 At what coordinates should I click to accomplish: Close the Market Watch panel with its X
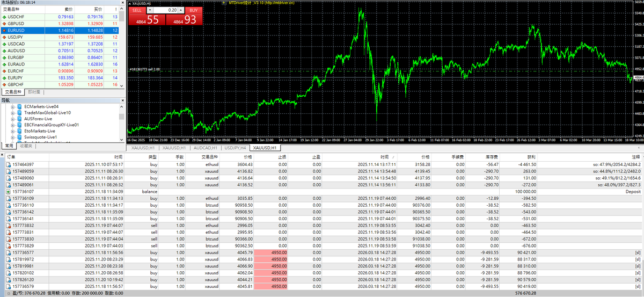[123, 3]
